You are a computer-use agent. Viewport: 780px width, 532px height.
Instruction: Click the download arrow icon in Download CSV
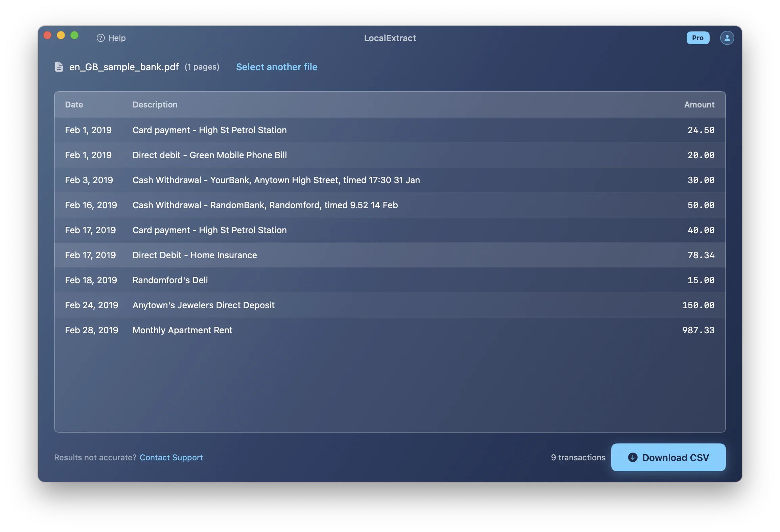point(633,457)
